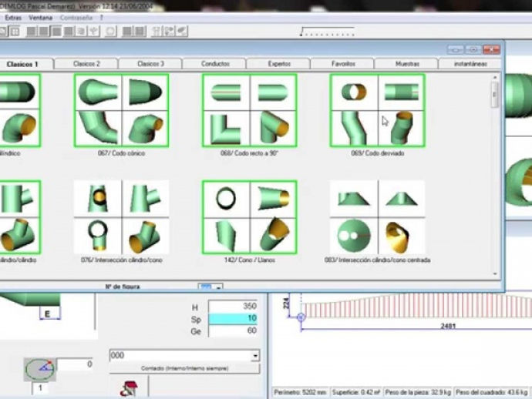Click the ellipse angle icon beside the 0 field
The image size is (532, 399).
(x=40, y=370)
